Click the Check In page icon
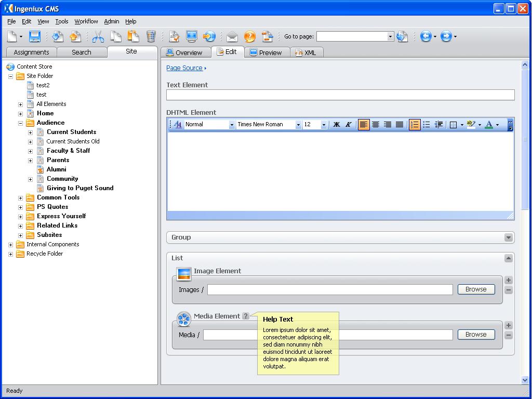This screenshot has width=532, height=399. coord(58,36)
